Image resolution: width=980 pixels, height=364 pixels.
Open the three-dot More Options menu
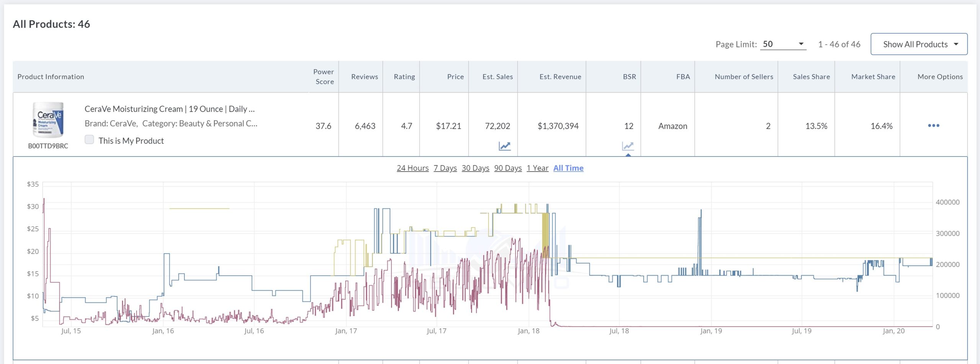tap(933, 126)
